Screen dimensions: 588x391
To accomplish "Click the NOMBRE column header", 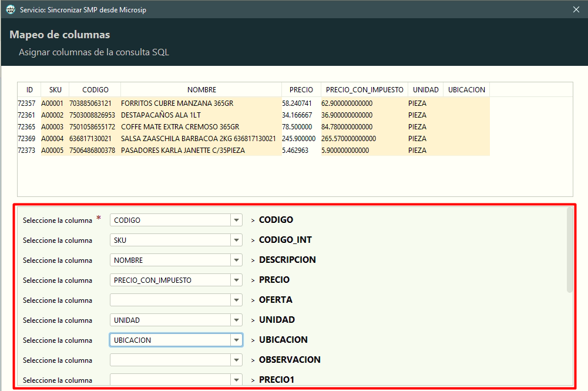I will coord(201,90).
